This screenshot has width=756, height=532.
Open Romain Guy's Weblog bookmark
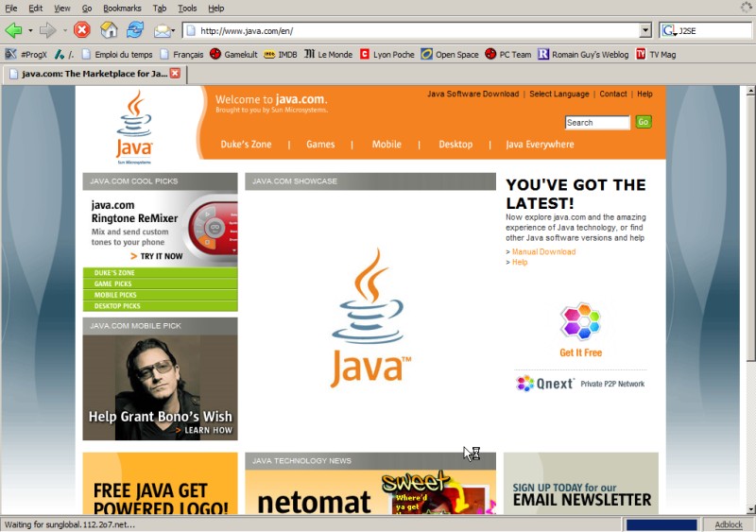583,55
